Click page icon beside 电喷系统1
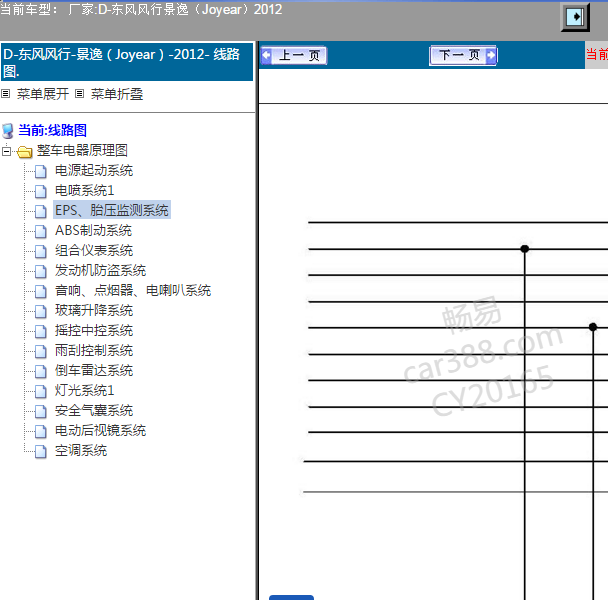 click(x=41, y=191)
